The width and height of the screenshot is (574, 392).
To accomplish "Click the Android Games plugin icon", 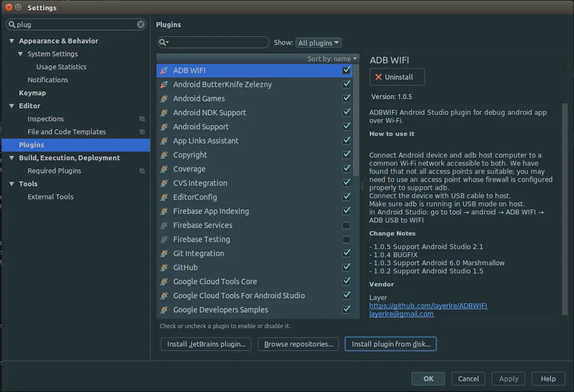I will coord(164,99).
